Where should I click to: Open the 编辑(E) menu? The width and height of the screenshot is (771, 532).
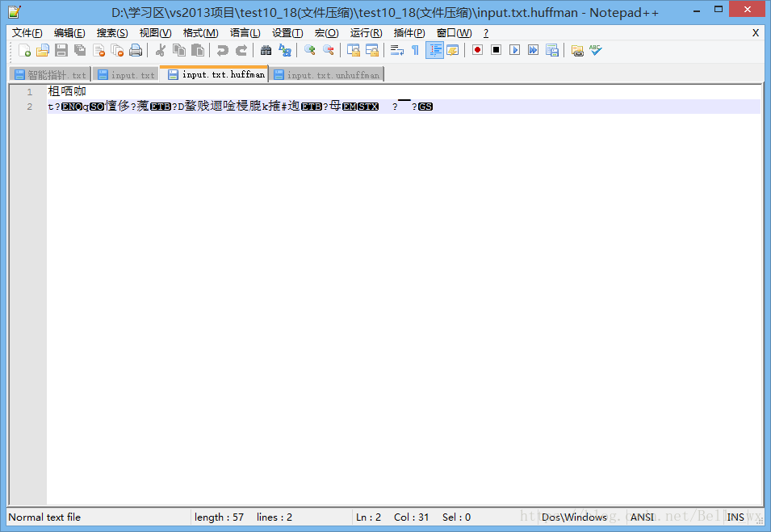69,33
